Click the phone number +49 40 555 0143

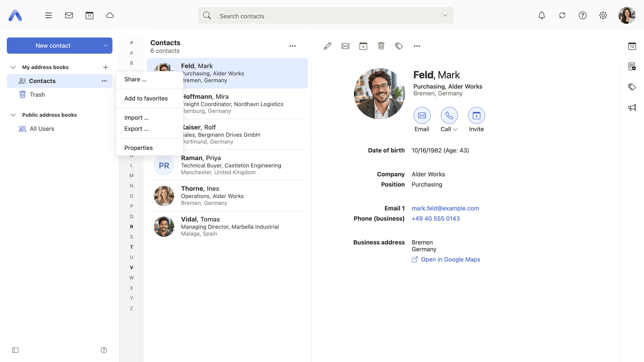(436, 219)
